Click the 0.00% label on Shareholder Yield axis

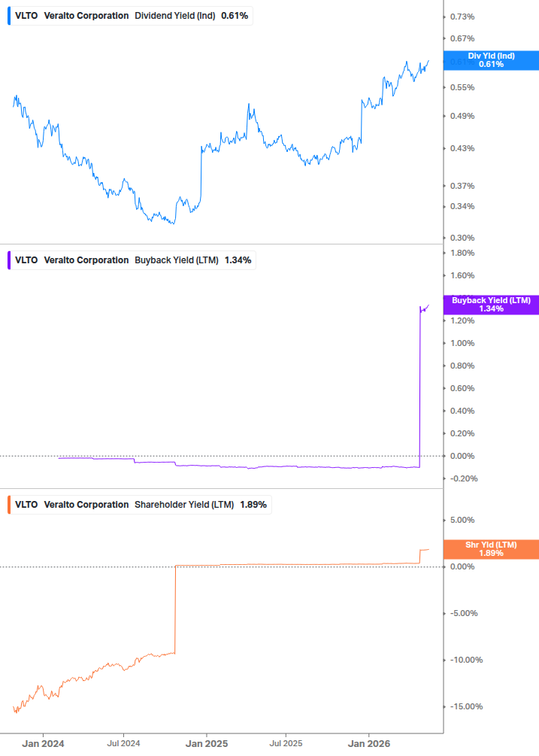[x=462, y=567]
